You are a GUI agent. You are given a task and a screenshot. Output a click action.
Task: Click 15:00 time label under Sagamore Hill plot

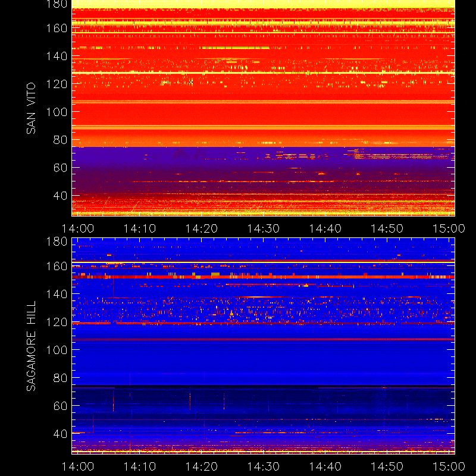pos(449,466)
